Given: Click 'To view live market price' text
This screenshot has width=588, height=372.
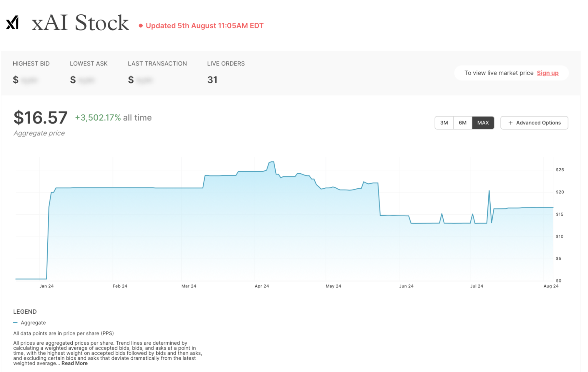Looking at the screenshot, I should click(x=499, y=73).
